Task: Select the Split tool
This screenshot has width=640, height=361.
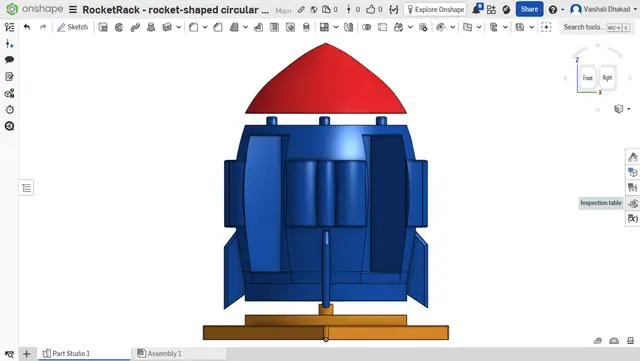Action: 382,27
